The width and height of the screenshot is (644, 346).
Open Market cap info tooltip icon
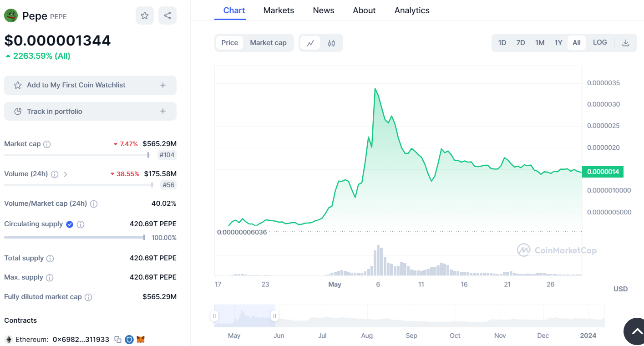(x=47, y=144)
